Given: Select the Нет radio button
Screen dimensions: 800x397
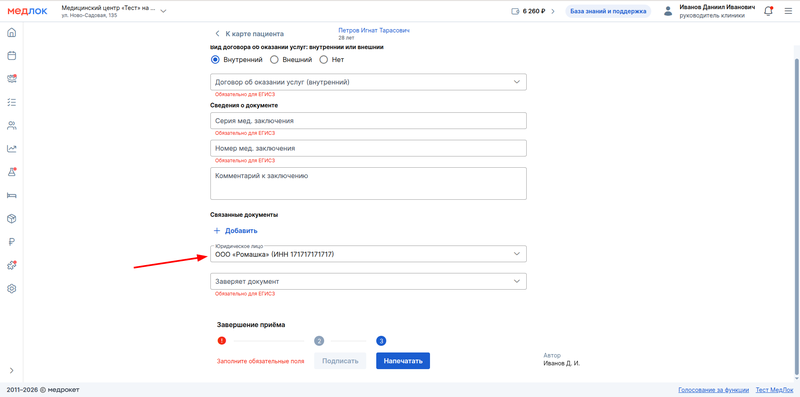Looking at the screenshot, I should pyautogui.click(x=323, y=60).
